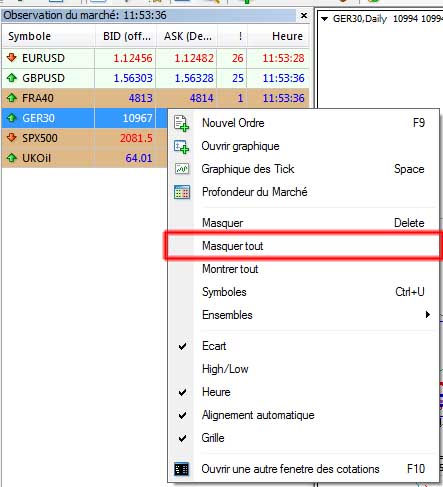Click FRA40 ask value 4814
443x487 pixels.
(202, 98)
